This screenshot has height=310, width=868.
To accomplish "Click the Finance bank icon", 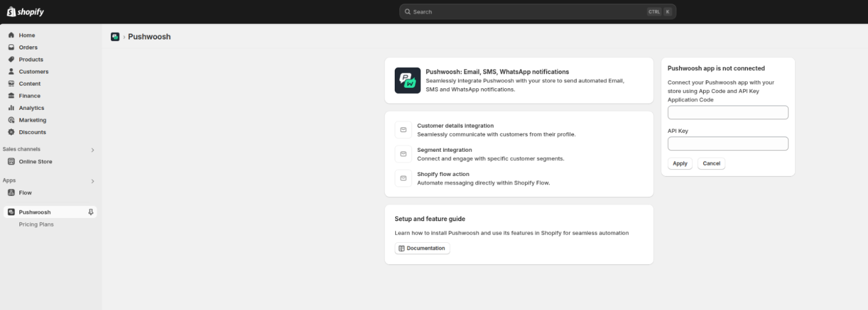I will click(x=11, y=96).
